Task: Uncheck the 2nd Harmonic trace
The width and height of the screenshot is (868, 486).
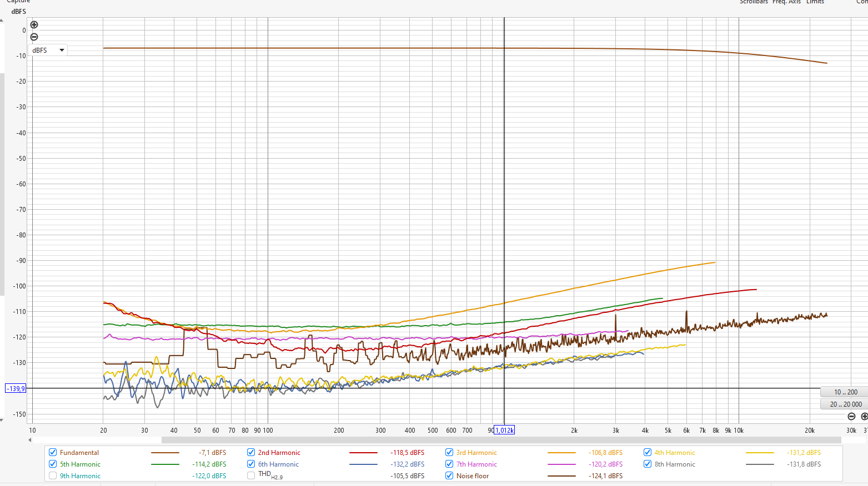Action: (x=251, y=452)
